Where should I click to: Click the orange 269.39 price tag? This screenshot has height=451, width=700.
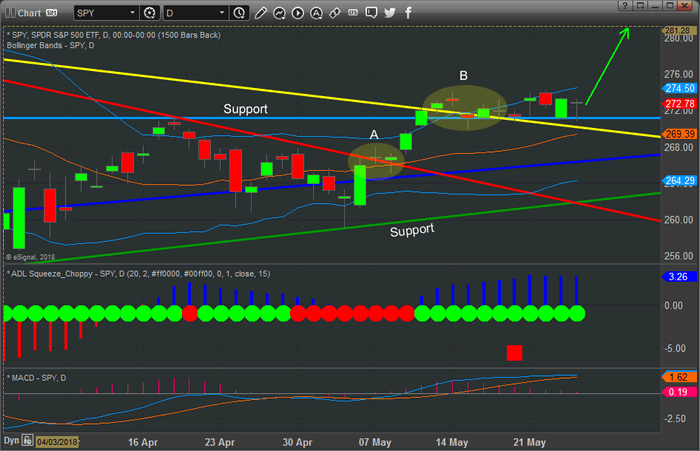679,134
